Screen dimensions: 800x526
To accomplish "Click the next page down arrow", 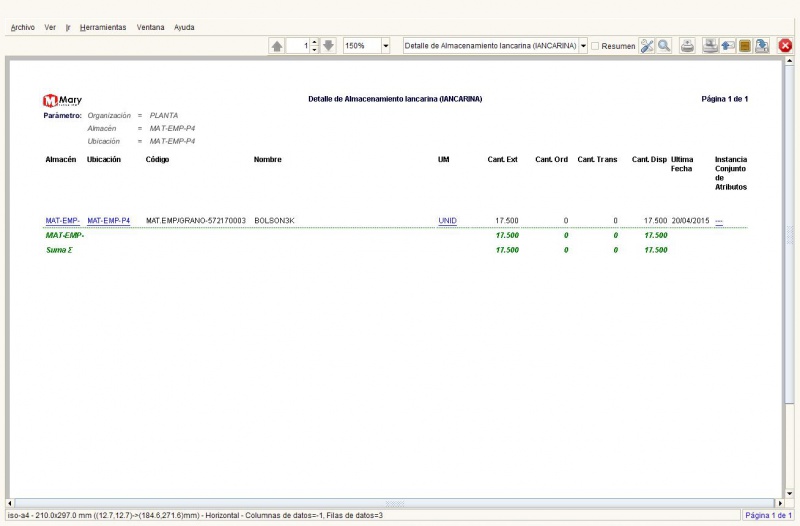I will 328,46.
